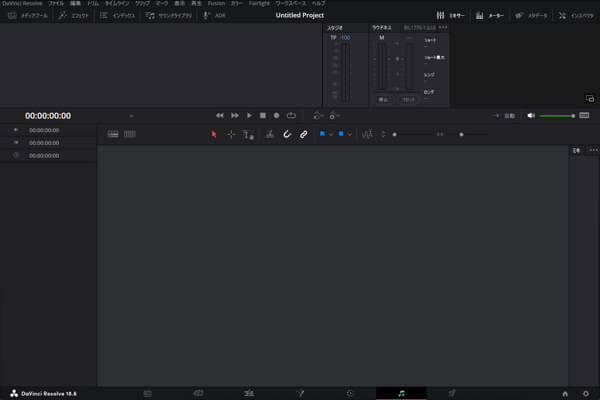Image resolution: width=600 pixels, height=400 pixels.
Task: Open project settings gear icon
Action: (x=585, y=393)
